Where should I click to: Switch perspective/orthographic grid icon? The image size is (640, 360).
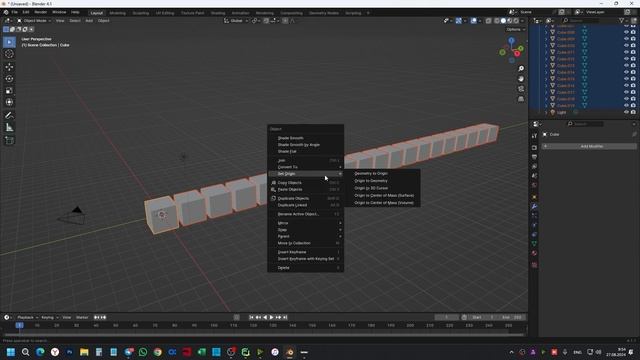click(521, 99)
